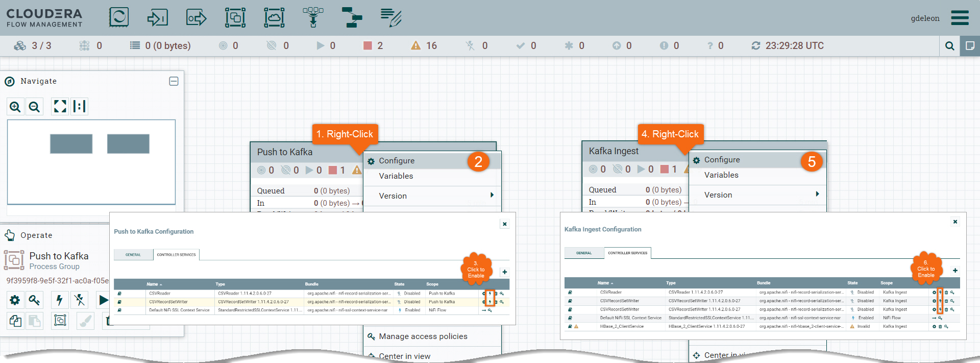
Task: Choose Variables in Push to Kafka context menu
Action: [432, 176]
